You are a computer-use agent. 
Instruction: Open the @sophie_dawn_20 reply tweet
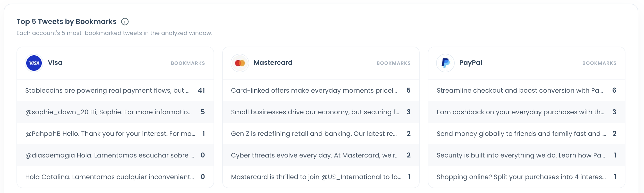tap(115, 112)
